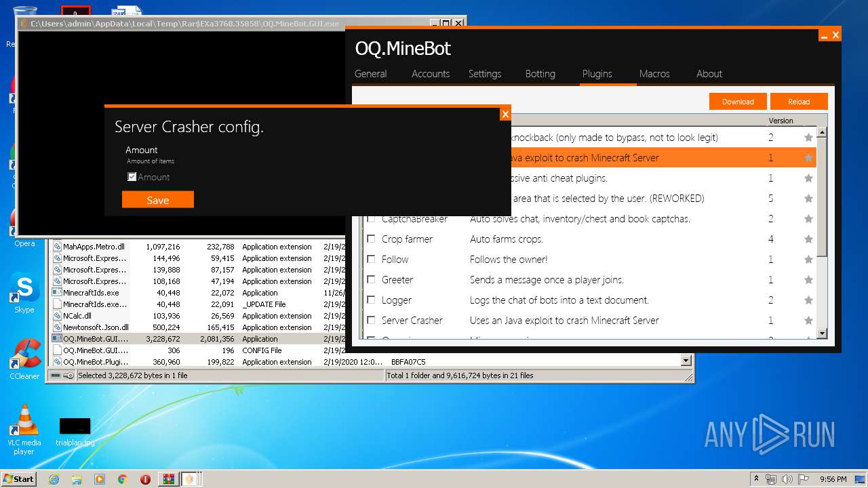Open VLC media player desktop icon
The image size is (868, 488).
point(24,428)
